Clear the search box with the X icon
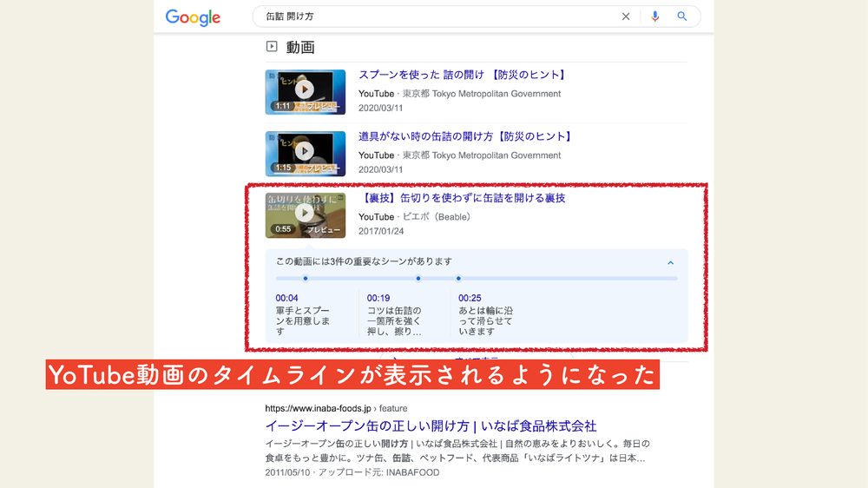868x488 pixels. pyautogui.click(x=626, y=16)
